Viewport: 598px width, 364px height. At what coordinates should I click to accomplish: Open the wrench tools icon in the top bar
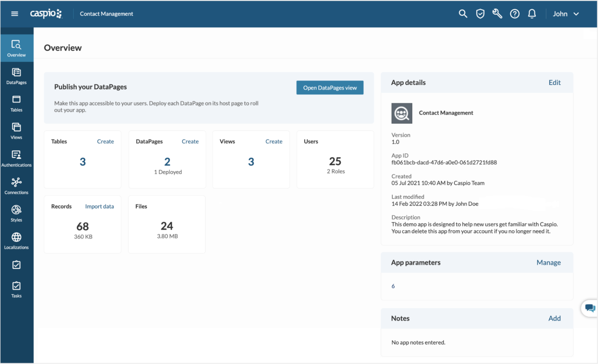tap(497, 13)
